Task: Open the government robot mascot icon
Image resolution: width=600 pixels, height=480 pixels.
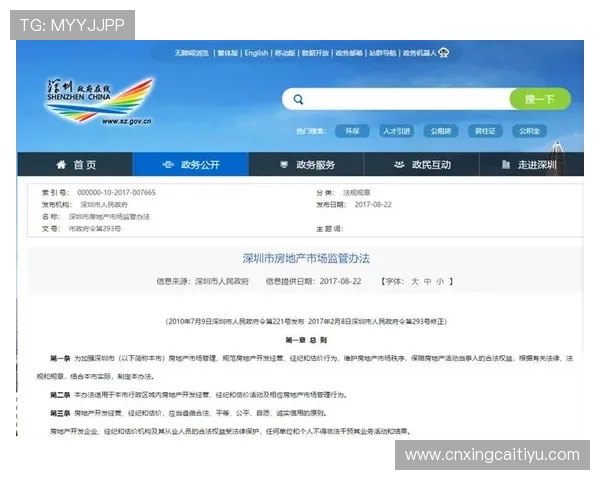Action: (x=443, y=52)
